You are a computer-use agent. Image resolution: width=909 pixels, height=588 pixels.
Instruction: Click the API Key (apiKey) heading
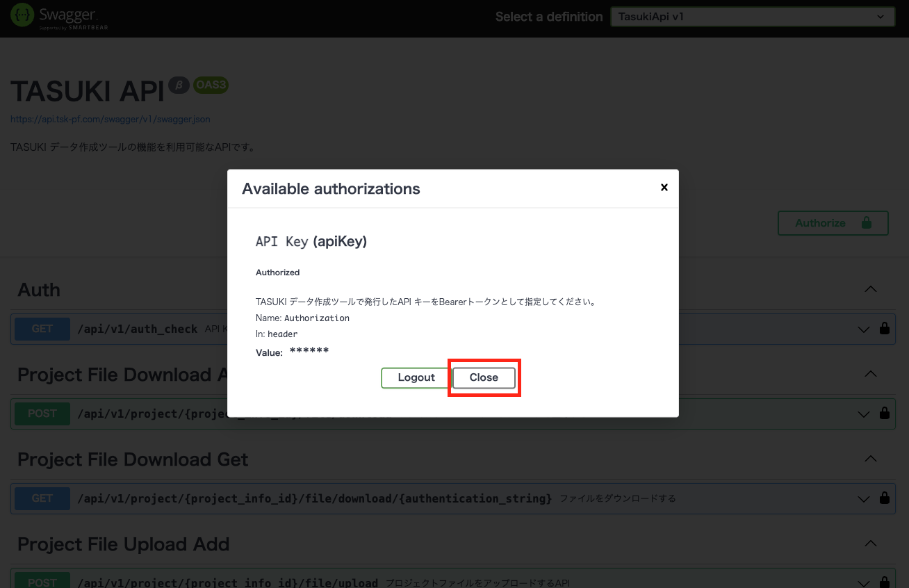pos(311,241)
